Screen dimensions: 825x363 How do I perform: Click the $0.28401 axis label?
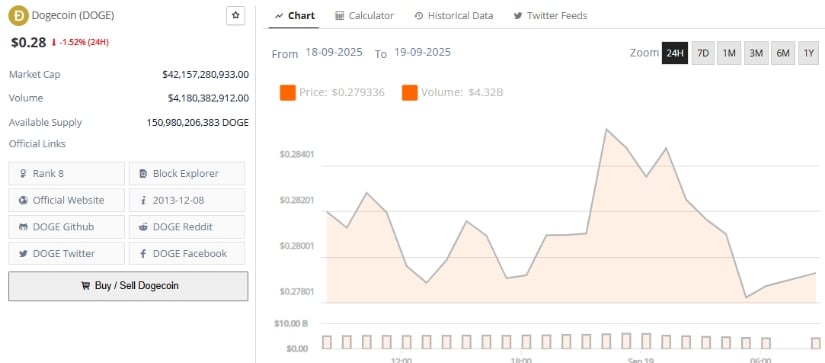coord(297,154)
